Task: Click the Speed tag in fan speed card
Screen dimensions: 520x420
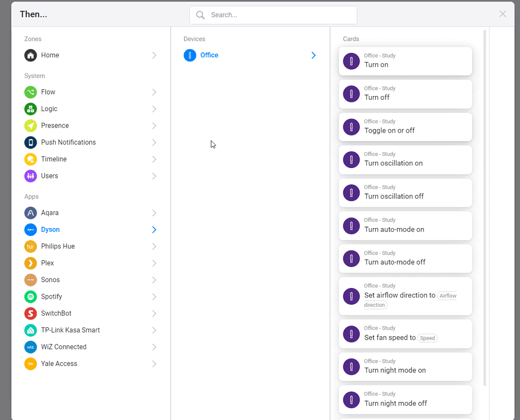Action: click(x=428, y=338)
